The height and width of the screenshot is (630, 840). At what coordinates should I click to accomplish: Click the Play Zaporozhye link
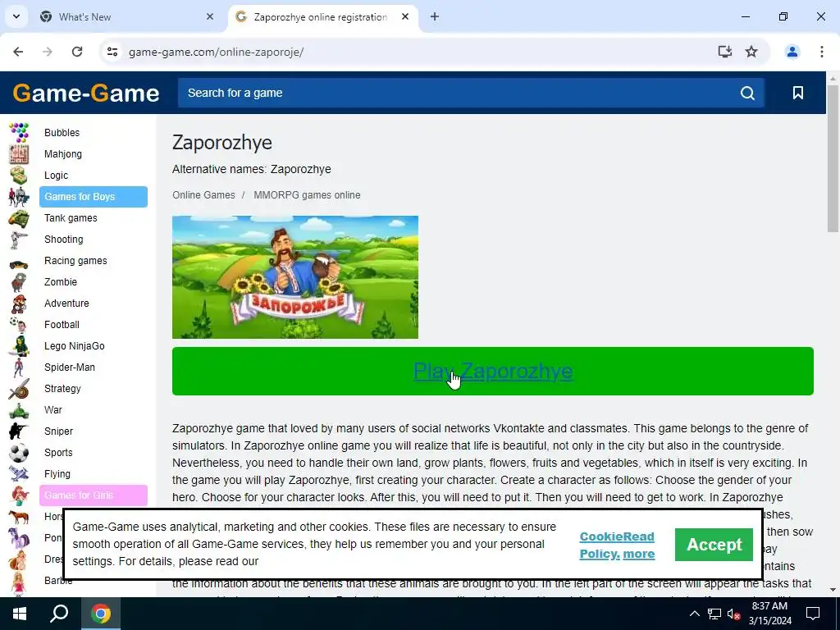(493, 371)
